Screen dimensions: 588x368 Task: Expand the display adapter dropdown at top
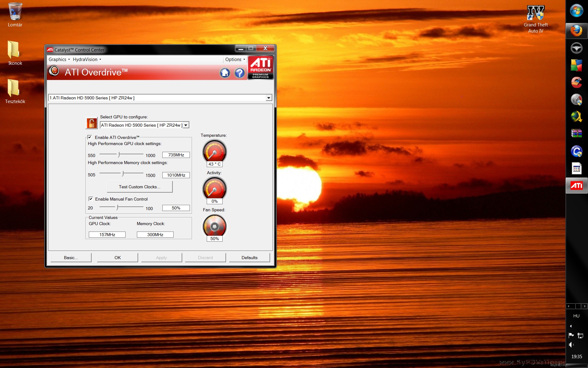269,98
